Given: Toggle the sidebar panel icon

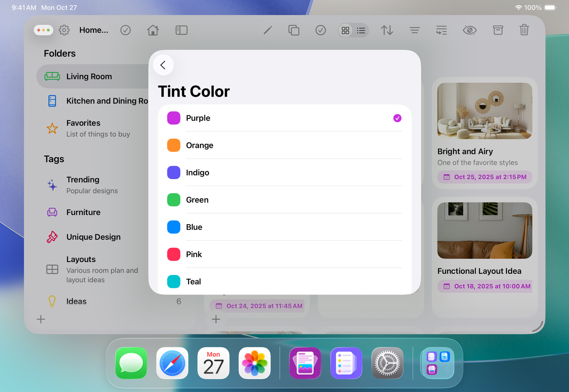Looking at the screenshot, I should pos(181,30).
